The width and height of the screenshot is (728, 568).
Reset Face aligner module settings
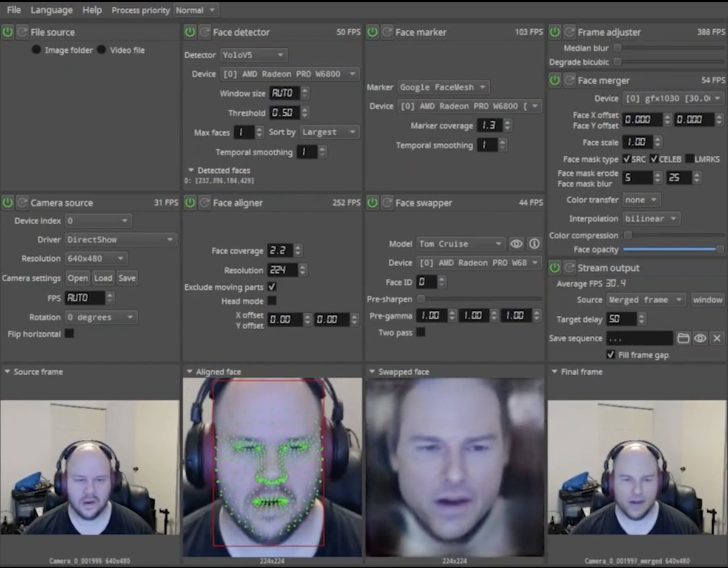pos(204,202)
